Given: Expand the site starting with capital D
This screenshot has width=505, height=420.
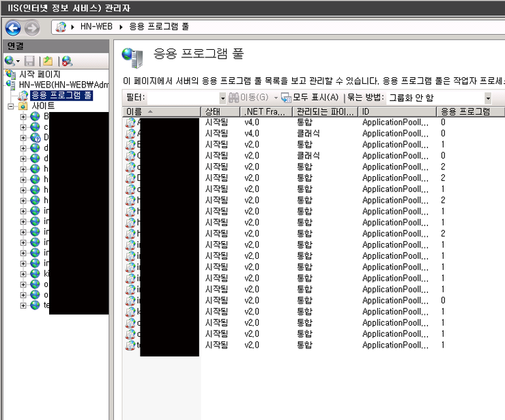Looking at the screenshot, I should tap(23, 138).
